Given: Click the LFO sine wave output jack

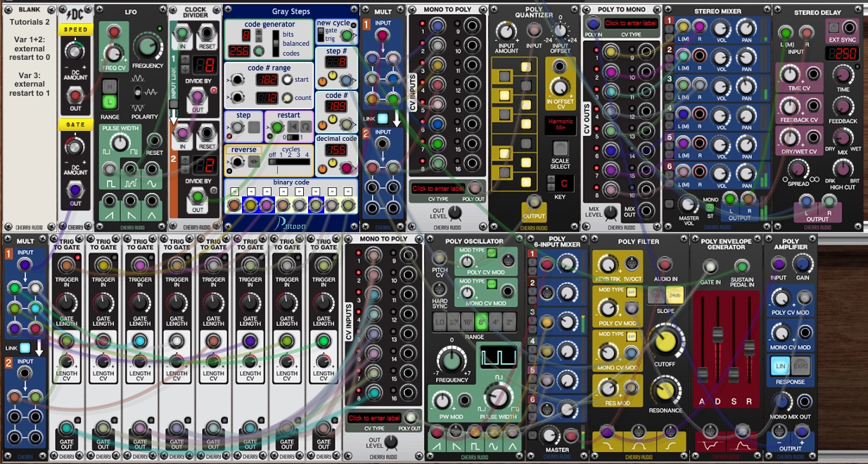Looking at the screenshot, I should pyautogui.click(x=151, y=169).
